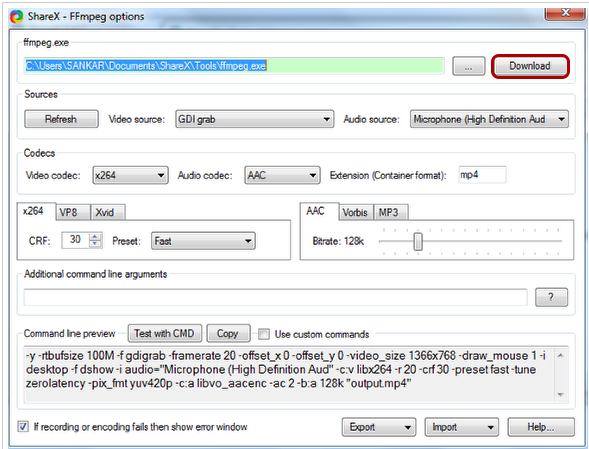The height and width of the screenshot is (449, 589).
Task: Open the Audio source Microphone dropdown
Action: (489, 119)
